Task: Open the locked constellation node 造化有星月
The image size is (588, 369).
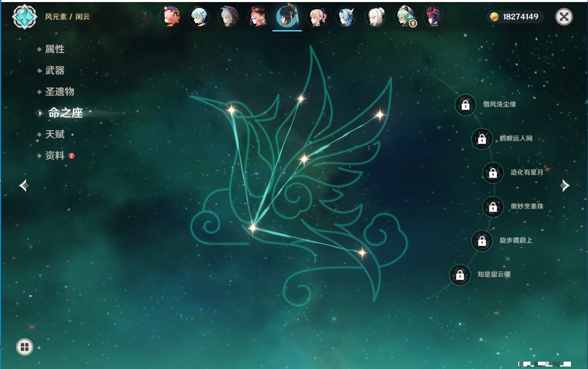Action: point(493,172)
